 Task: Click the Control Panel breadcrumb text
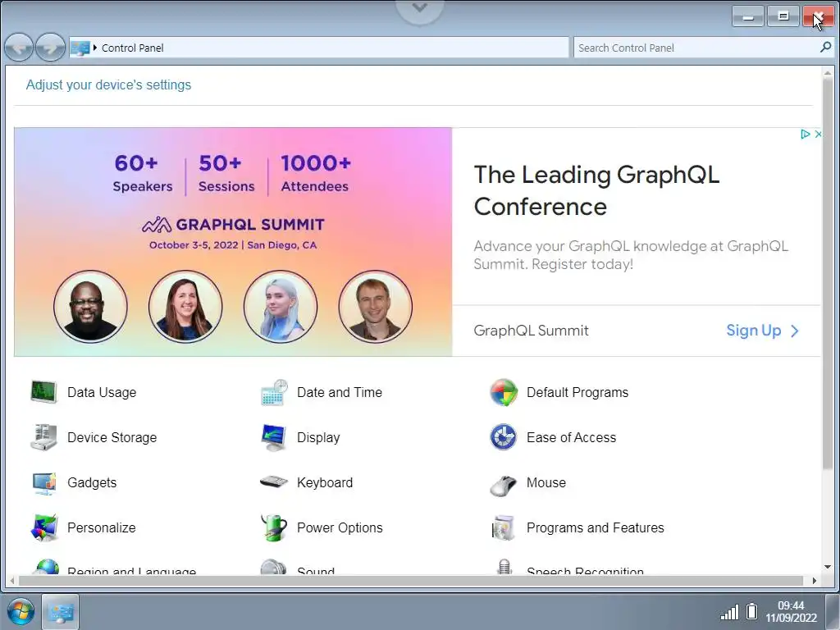coord(132,48)
